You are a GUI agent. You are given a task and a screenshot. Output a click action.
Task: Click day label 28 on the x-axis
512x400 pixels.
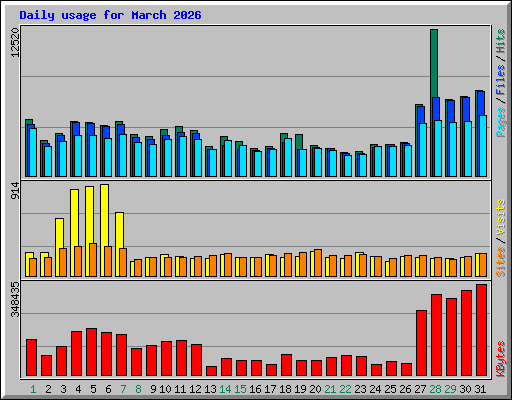(x=435, y=389)
